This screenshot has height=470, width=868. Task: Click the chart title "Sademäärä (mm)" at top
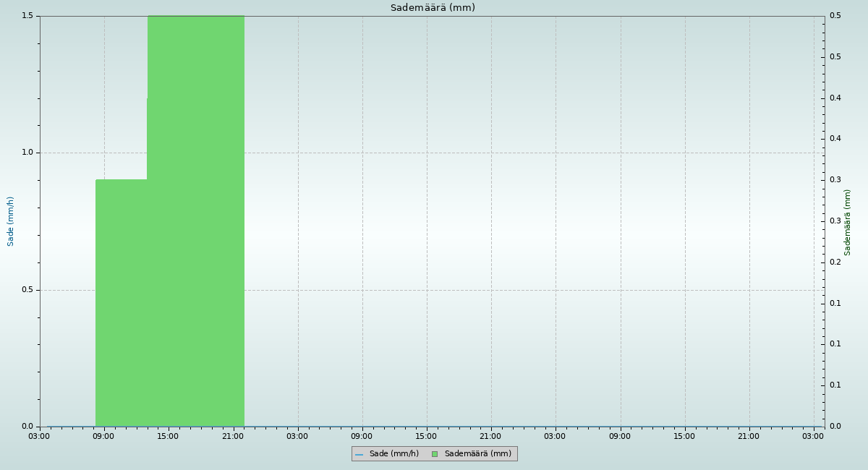[x=433, y=8]
